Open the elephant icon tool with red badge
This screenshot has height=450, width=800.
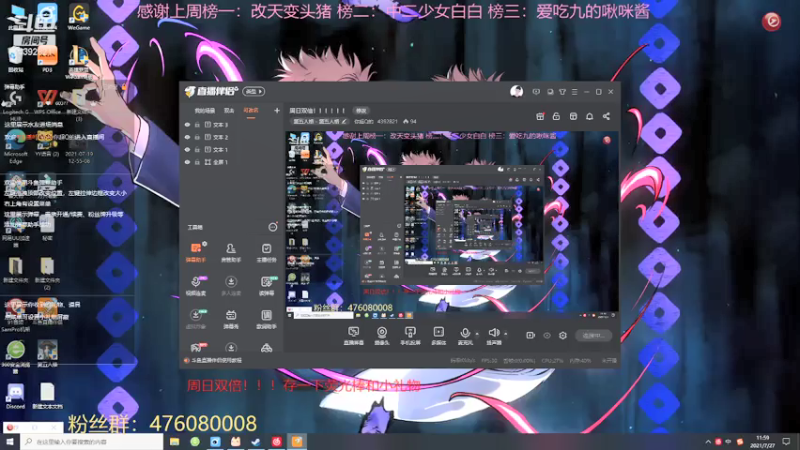(x=196, y=348)
